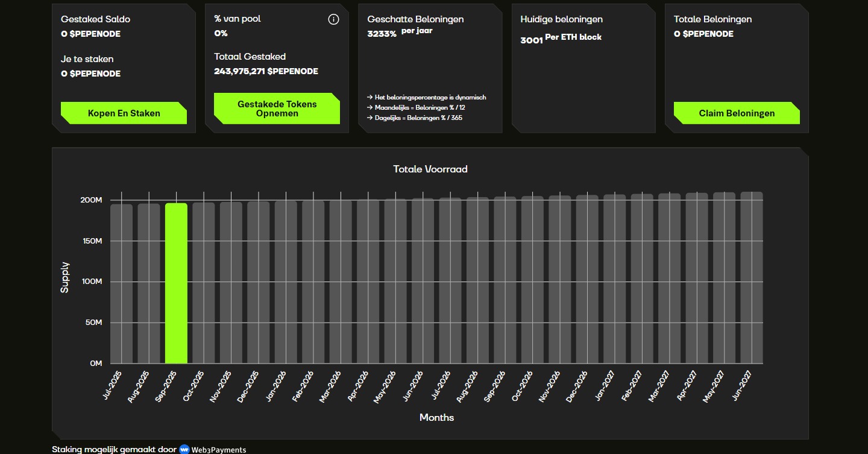Click the Totaal Gestaked label
This screenshot has height=454, width=868.
(250, 57)
